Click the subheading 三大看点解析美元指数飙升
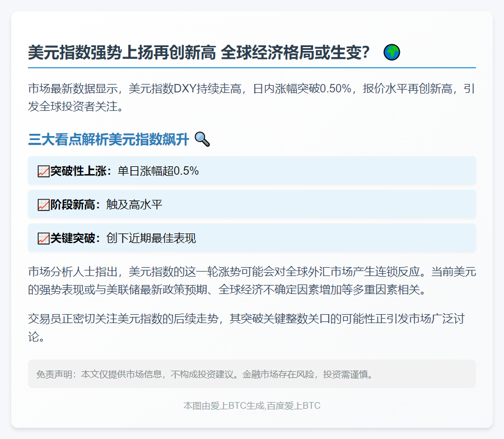The image size is (504, 439). click(109, 139)
